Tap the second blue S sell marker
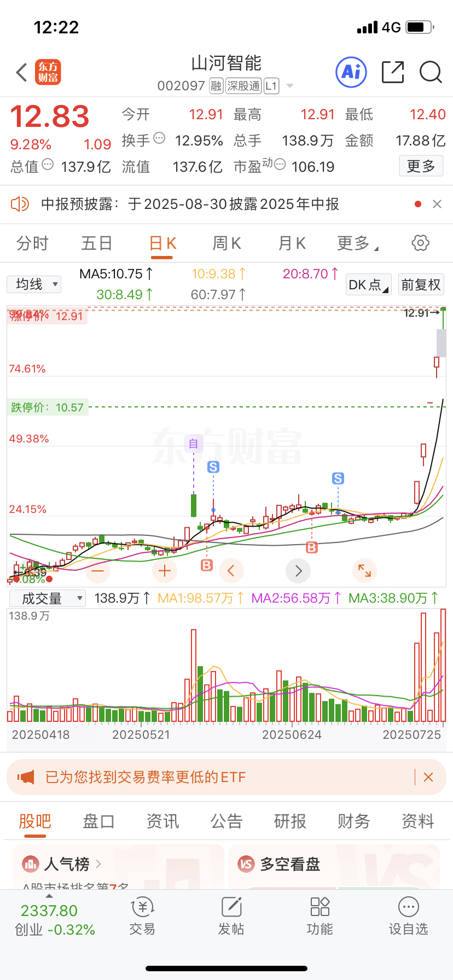The height and width of the screenshot is (980, 453). point(338,479)
